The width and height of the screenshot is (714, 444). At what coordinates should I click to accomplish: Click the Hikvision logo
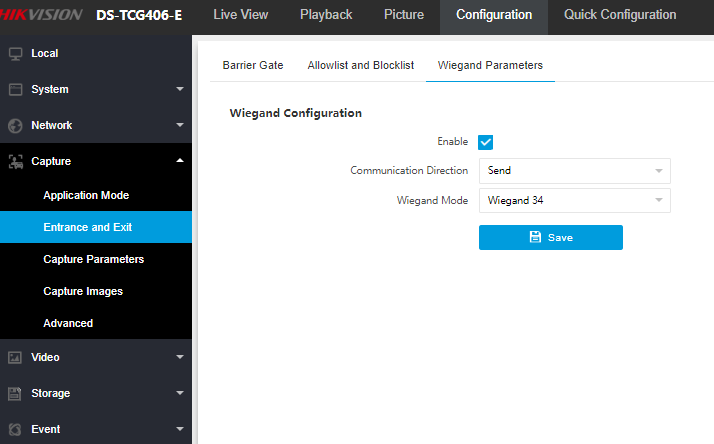click(x=42, y=15)
